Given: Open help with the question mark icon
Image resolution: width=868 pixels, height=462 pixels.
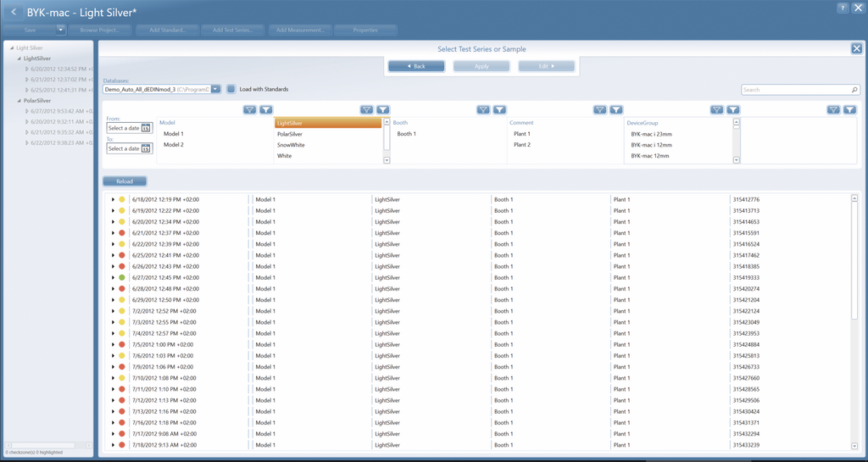Looking at the screenshot, I should click(x=843, y=8).
